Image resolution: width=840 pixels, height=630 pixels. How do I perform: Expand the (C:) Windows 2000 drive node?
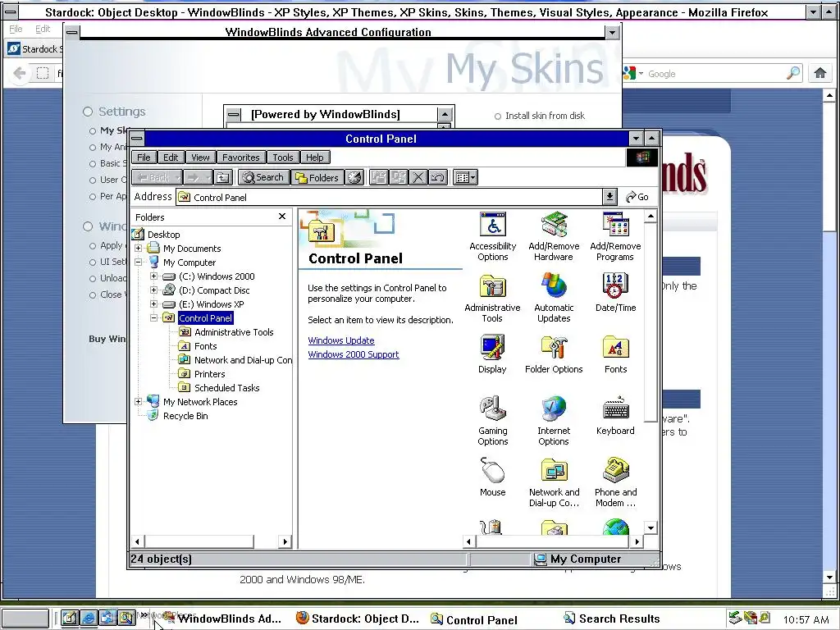tap(153, 276)
